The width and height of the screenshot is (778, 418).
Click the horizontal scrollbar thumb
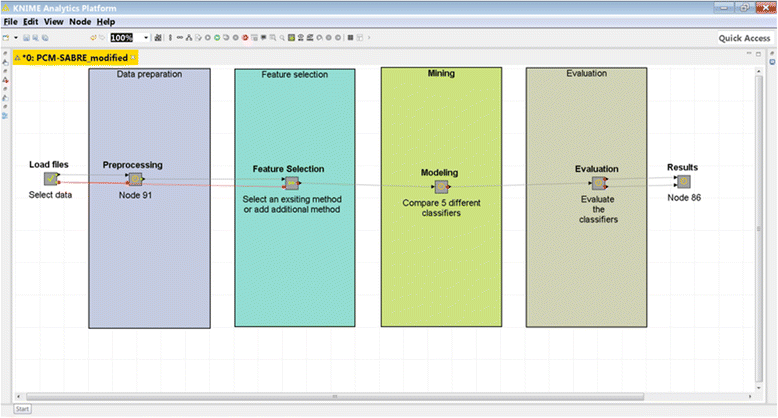pos(335,397)
